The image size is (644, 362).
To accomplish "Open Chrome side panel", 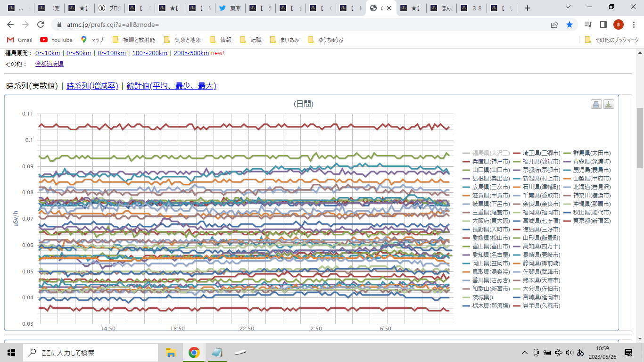I will 603,25.
